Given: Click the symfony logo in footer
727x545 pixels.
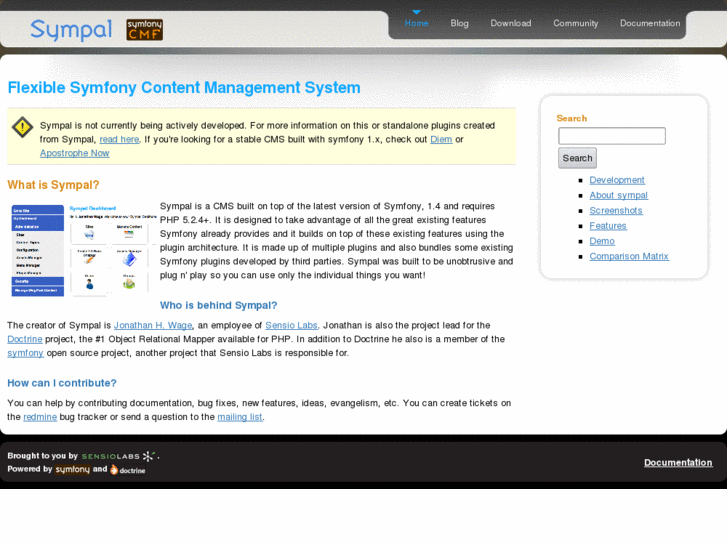Looking at the screenshot, I should click(x=72, y=469).
